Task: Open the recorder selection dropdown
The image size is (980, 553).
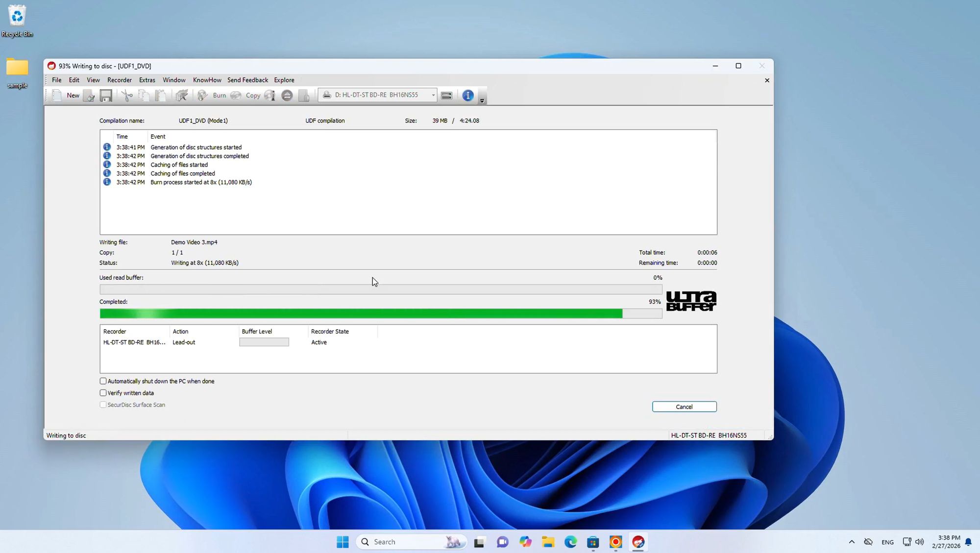Action: pyautogui.click(x=432, y=95)
